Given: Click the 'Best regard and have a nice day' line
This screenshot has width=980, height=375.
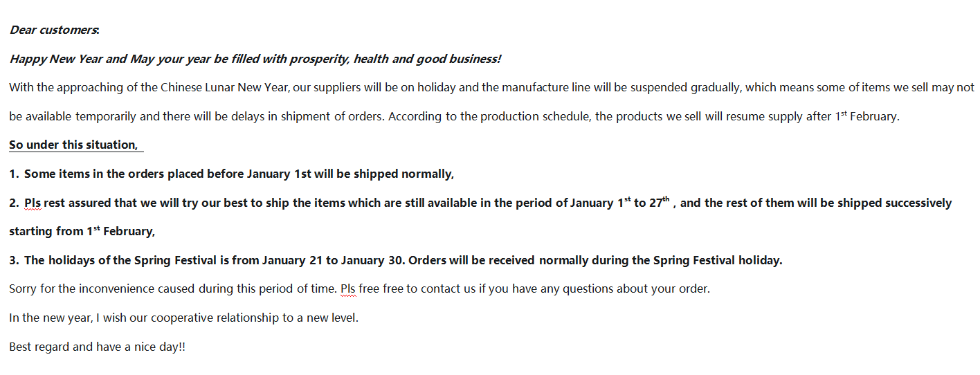Looking at the screenshot, I should pos(98,347).
